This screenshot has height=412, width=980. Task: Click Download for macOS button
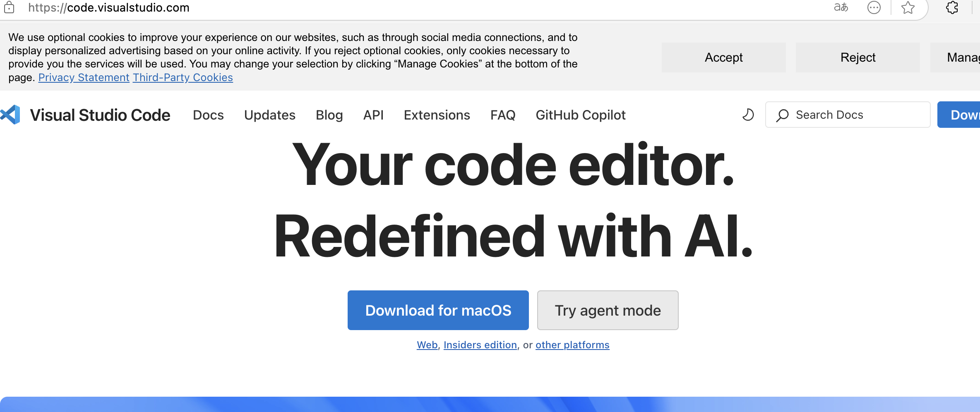(438, 310)
